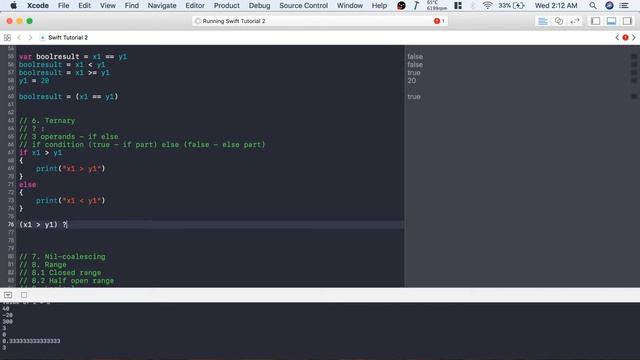Open the Apple menu
Viewport: 640px width, 360px height.
coord(13,5)
